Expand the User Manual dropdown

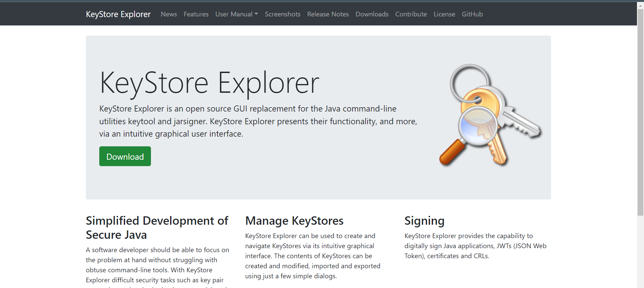pos(236,14)
